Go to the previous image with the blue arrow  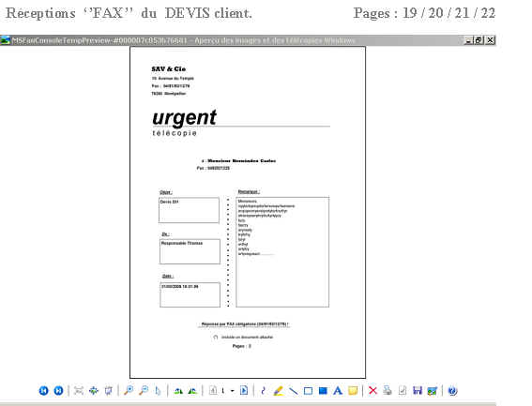[x=43, y=391]
